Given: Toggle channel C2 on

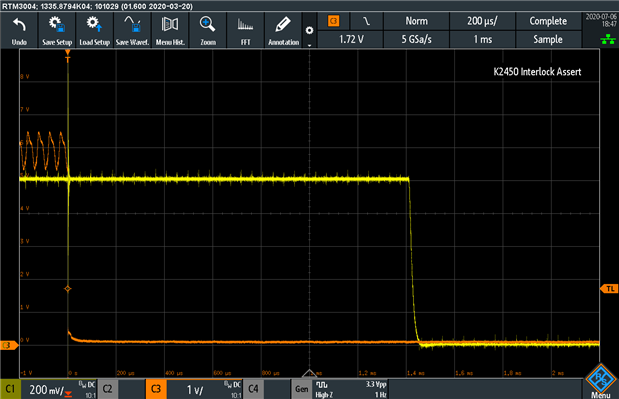Looking at the screenshot, I should tap(107, 389).
